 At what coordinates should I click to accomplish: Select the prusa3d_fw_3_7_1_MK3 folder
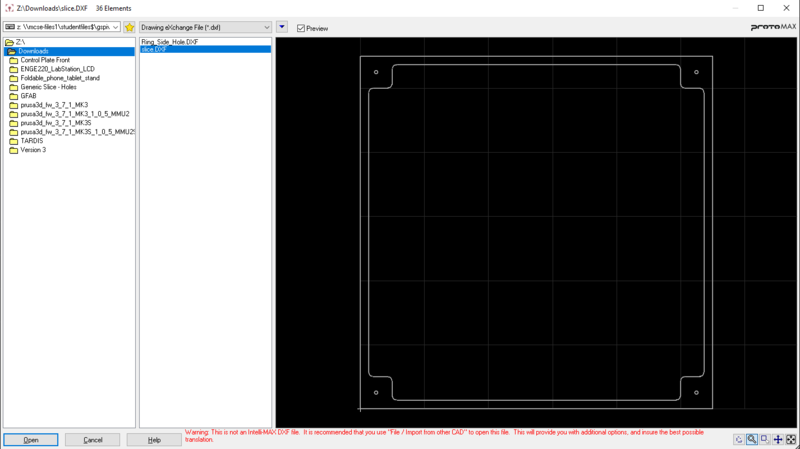(x=54, y=105)
